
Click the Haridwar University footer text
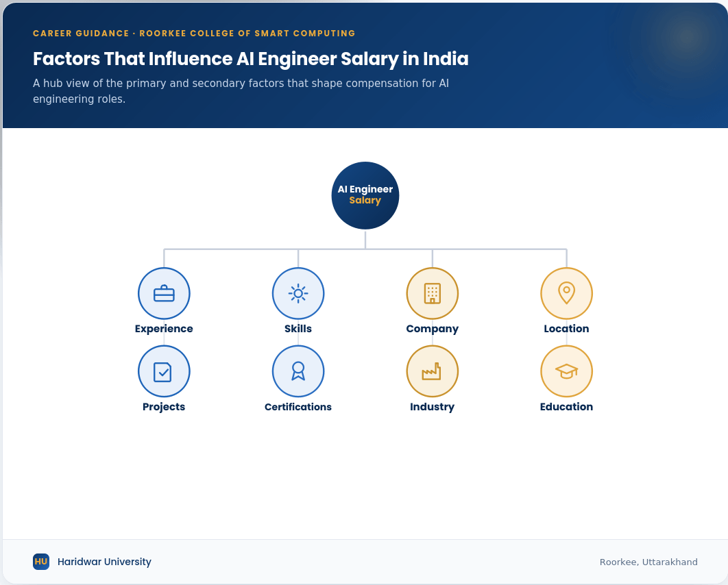104,562
